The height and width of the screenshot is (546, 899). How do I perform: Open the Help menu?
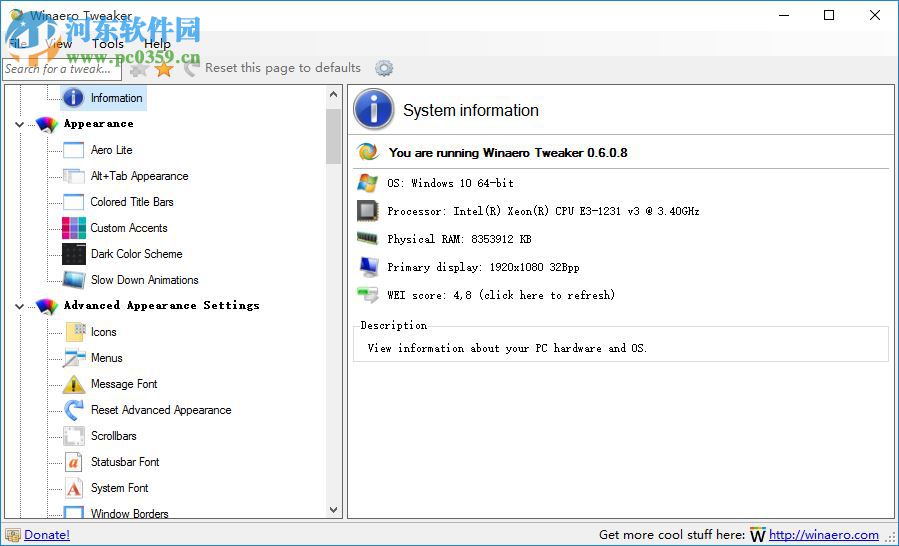coord(157,44)
